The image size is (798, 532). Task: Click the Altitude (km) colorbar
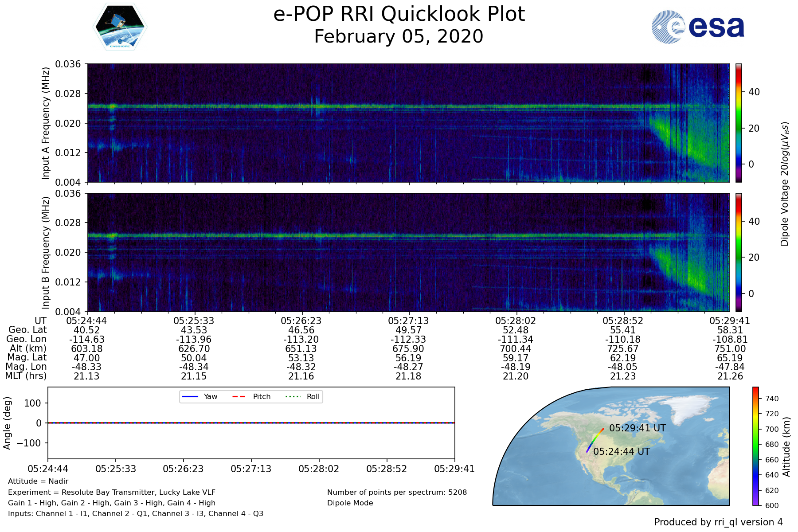point(755,446)
